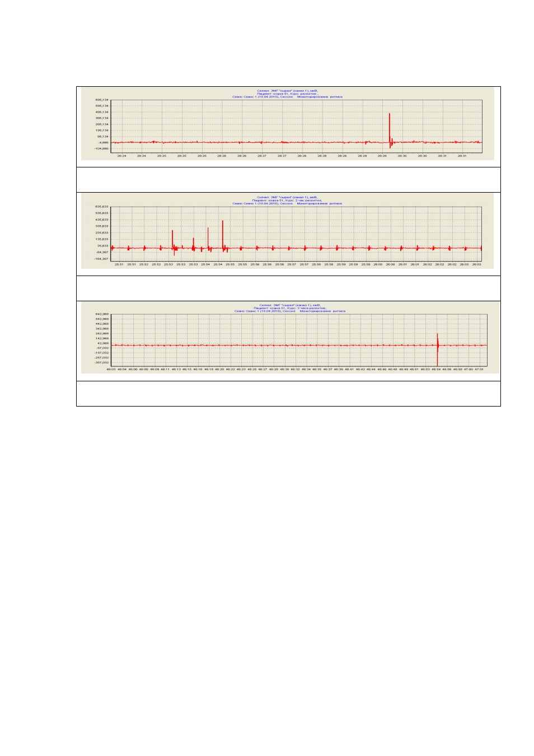Viewport: 534px width, 756px height.
Task: Click the 495,134 y-axis value
Action: click(x=102, y=112)
